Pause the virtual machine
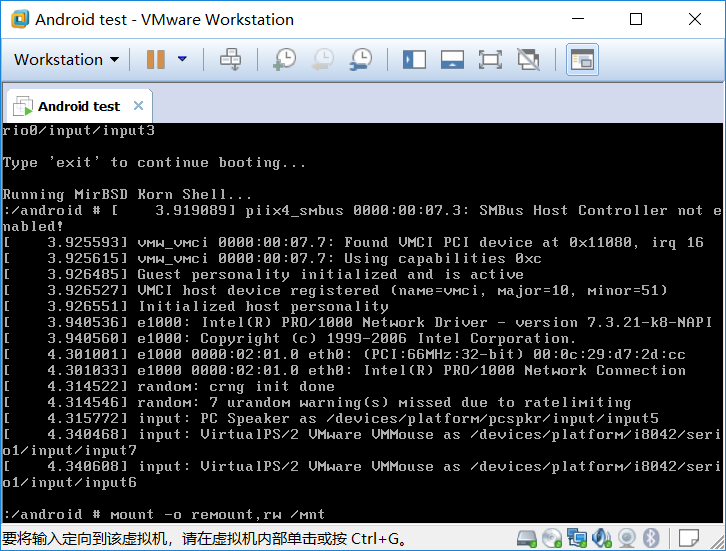This screenshot has width=726, height=551. 156,60
